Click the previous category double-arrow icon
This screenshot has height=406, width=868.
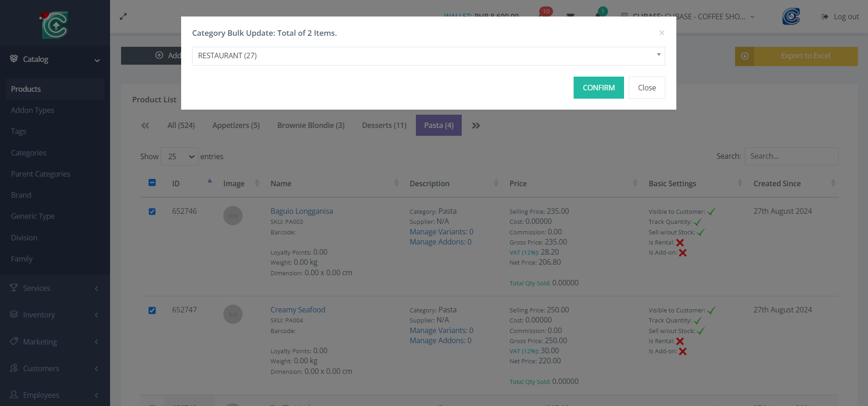[x=145, y=126]
